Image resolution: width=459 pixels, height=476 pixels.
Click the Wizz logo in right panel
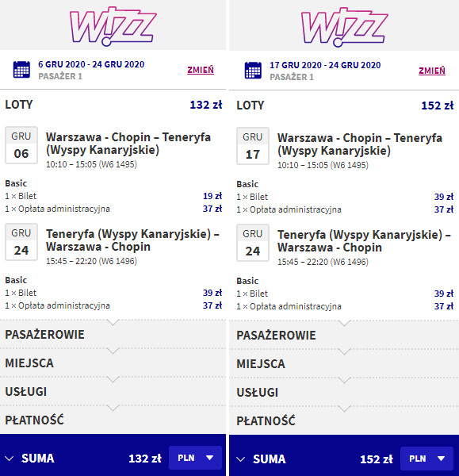click(344, 27)
